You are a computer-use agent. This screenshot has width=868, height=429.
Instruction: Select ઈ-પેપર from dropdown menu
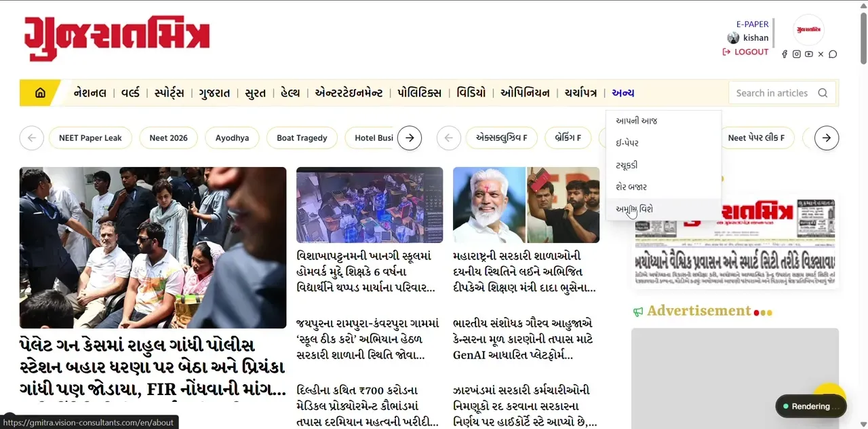click(x=664, y=143)
